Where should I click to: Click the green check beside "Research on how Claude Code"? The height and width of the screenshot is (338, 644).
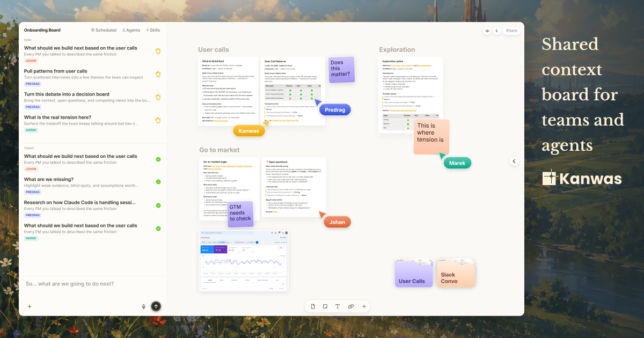158,205
